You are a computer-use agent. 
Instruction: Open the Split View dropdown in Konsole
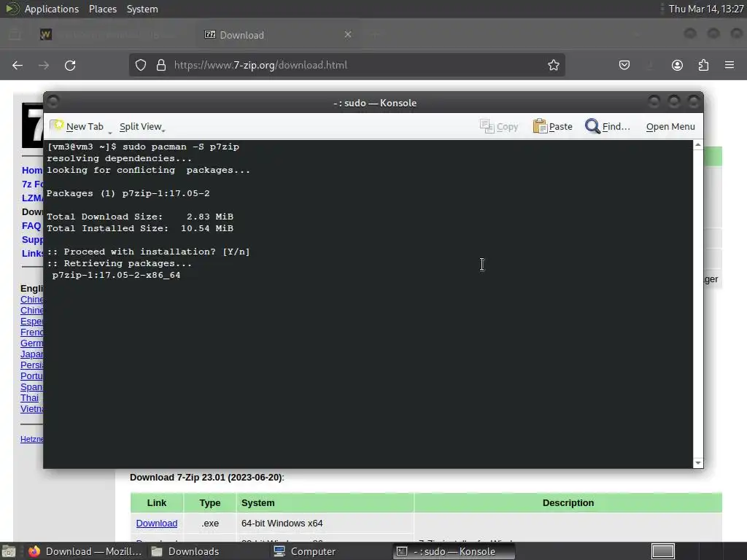pos(142,127)
